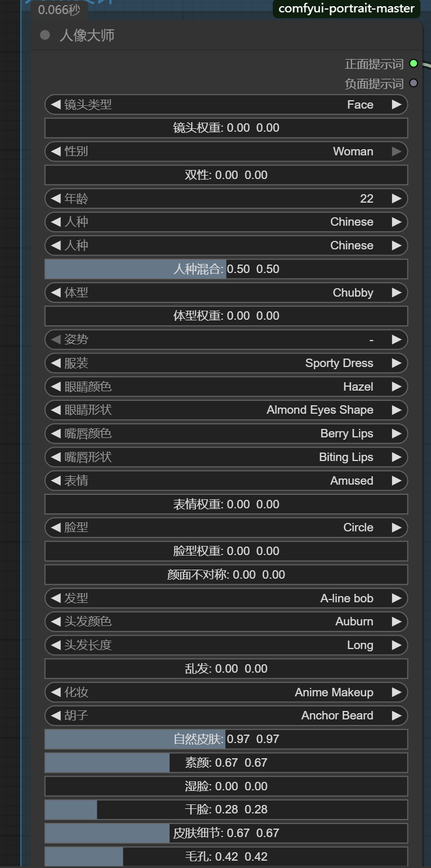
Task: Click the right arrow on the 服装 row
Action: tap(397, 363)
